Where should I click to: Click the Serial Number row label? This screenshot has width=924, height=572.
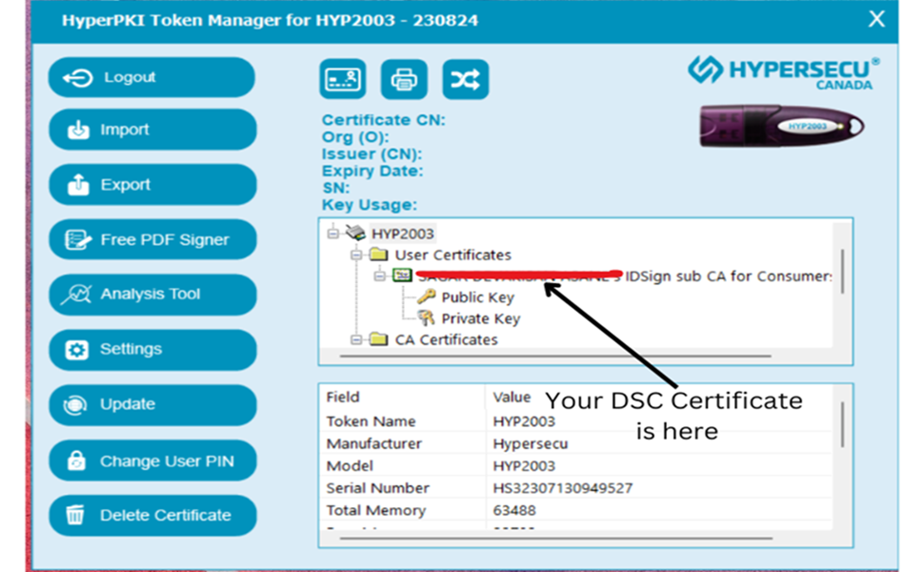pos(378,488)
